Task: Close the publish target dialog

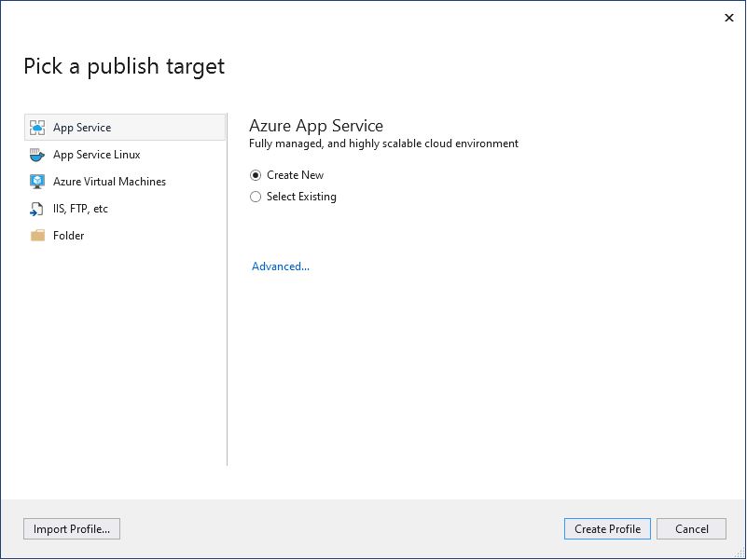Action: (x=729, y=18)
